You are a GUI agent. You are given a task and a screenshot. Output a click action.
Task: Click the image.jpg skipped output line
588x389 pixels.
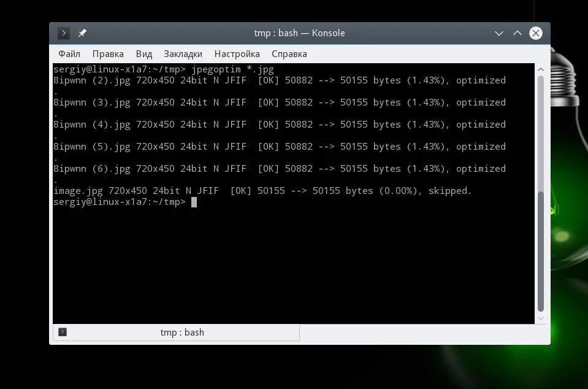(x=262, y=191)
